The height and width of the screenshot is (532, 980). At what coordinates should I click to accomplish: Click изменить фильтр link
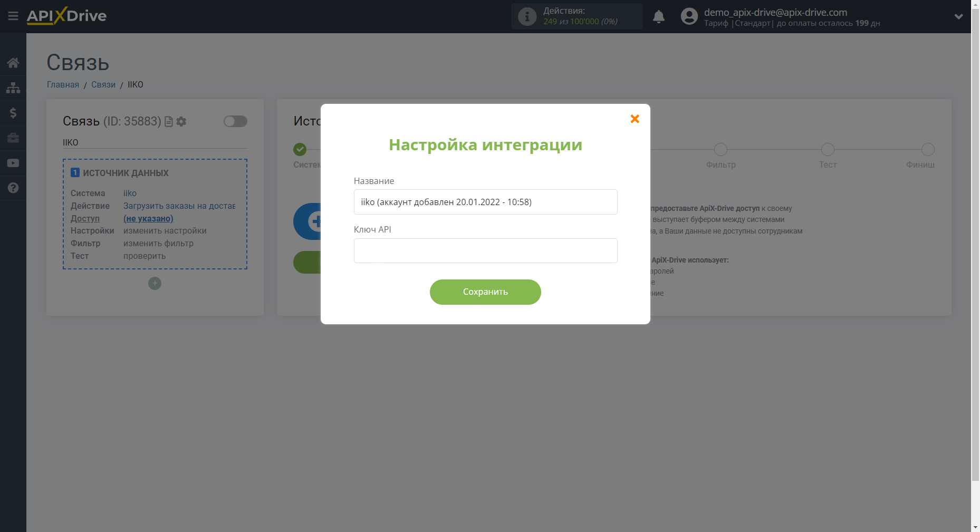pos(158,243)
